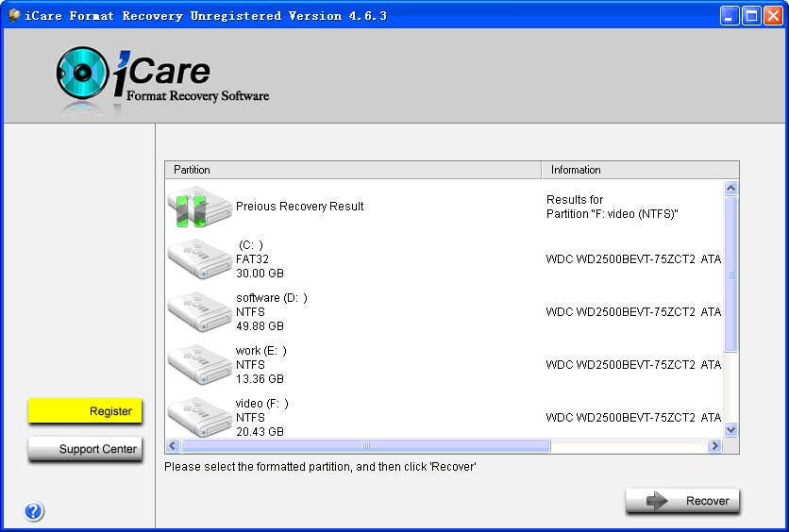Viewport: 789px width, 532px height.
Task: Select the '30.00 GB' size text
Action: click(x=260, y=273)
